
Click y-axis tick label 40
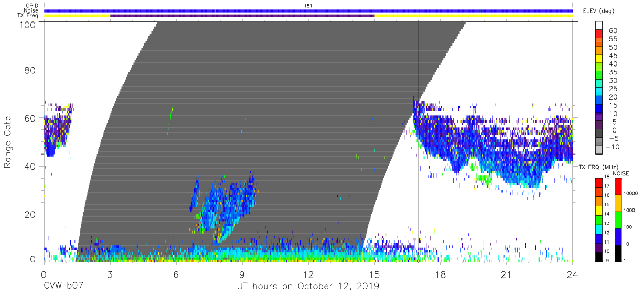(30, 166)
